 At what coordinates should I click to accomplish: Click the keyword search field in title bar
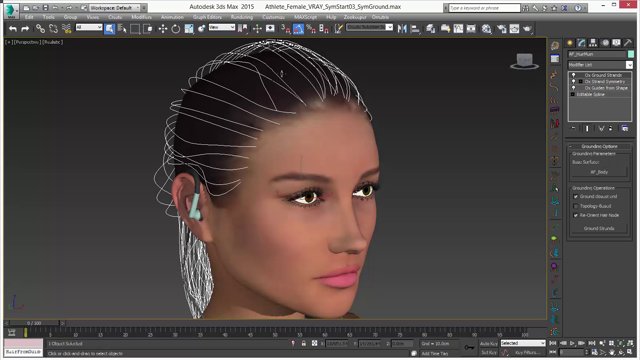coord(484,8)
